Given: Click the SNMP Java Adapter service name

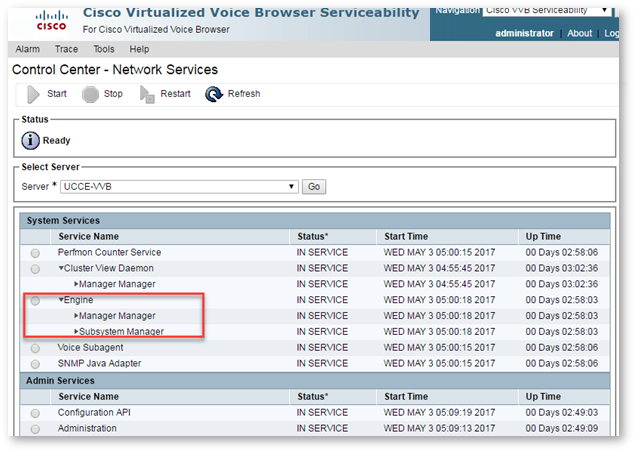Looking at the screenshot, I should click(99, 363).
